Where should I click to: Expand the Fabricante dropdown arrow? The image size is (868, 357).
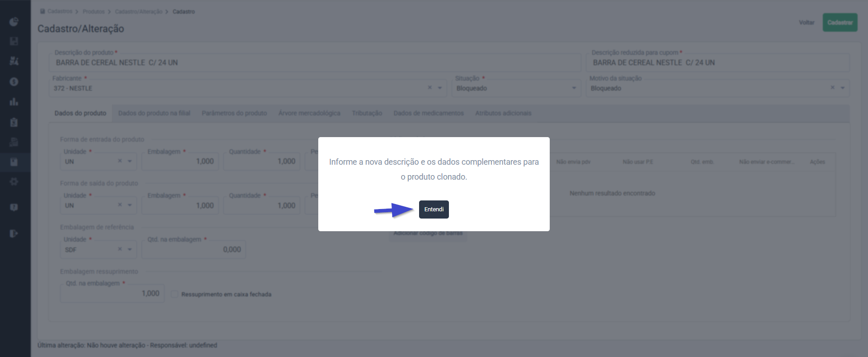[440, 88]
